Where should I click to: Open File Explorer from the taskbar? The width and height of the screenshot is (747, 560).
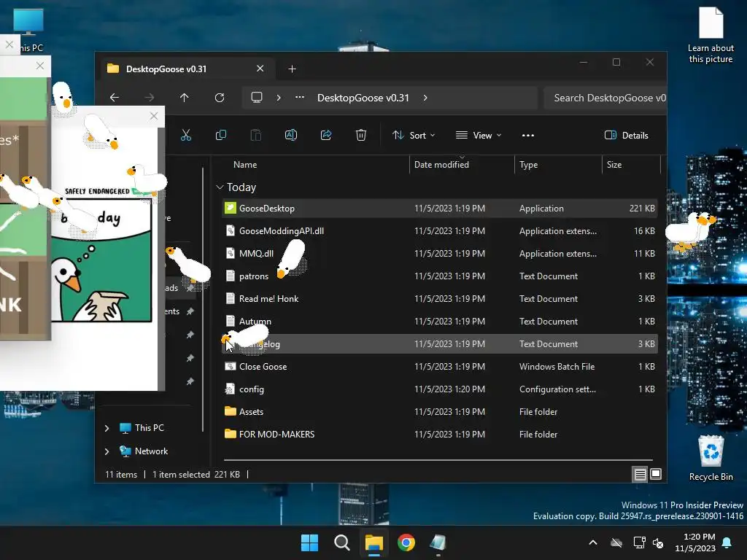pyautogui.click(x=374, y=542)
